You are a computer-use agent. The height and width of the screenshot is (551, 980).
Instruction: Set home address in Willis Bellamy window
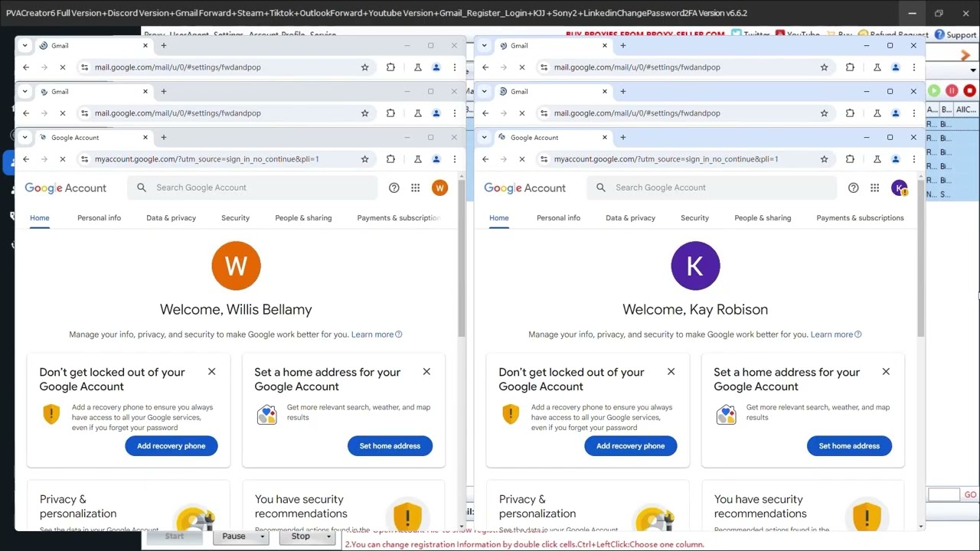coord(390,446)
